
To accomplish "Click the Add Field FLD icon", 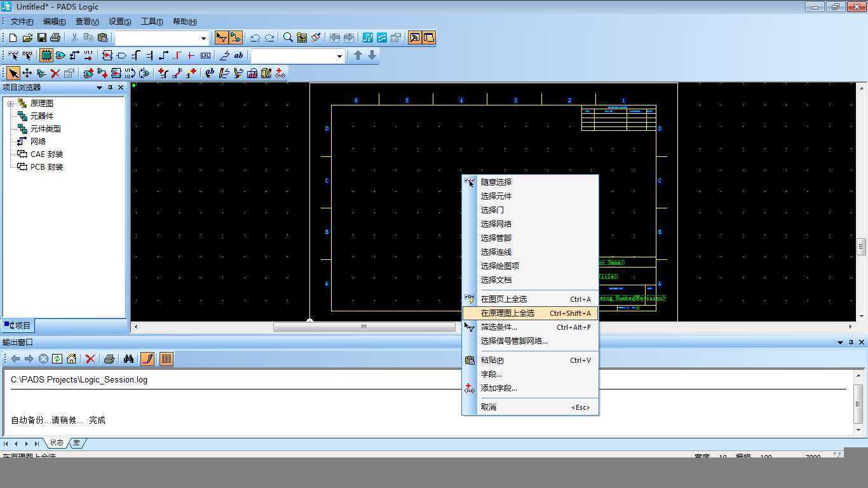I will coord(280,73).
